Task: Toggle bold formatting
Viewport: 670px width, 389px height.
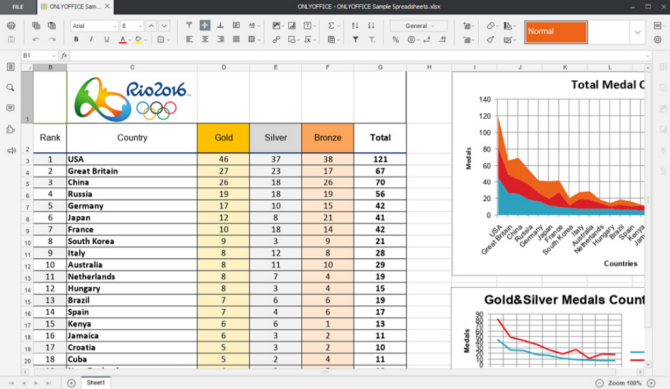Action: pyautogui.click(x=76, y=39)
